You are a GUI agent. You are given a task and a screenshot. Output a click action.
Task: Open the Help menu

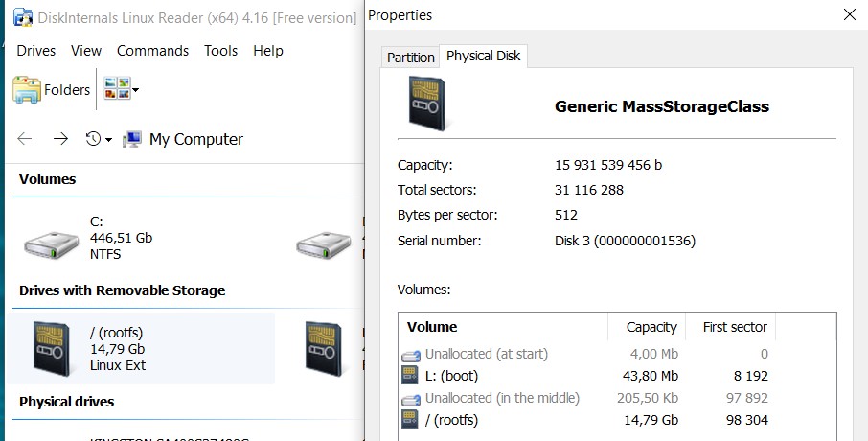(268, 51)
